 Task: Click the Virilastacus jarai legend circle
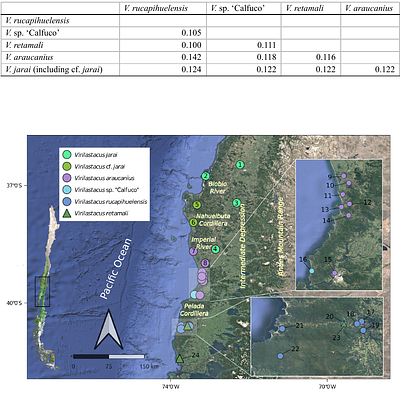pyautogui.click(x=67, y=154)
